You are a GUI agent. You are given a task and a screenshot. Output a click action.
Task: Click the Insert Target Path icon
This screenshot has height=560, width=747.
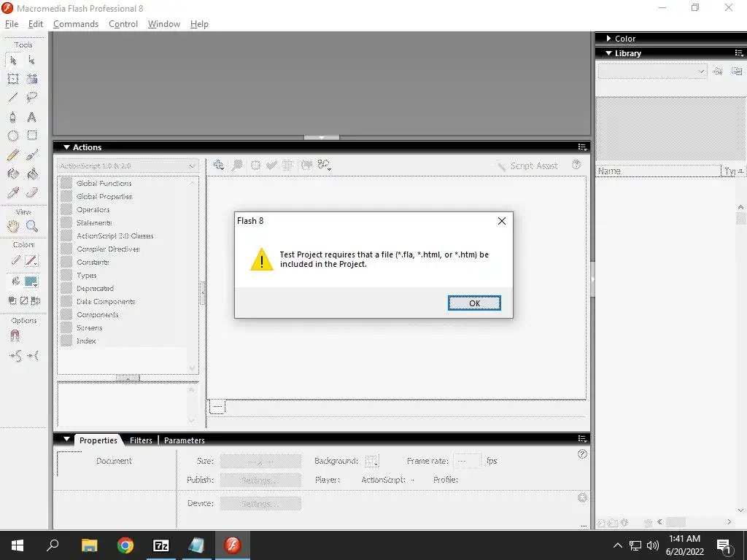(256, 166)
